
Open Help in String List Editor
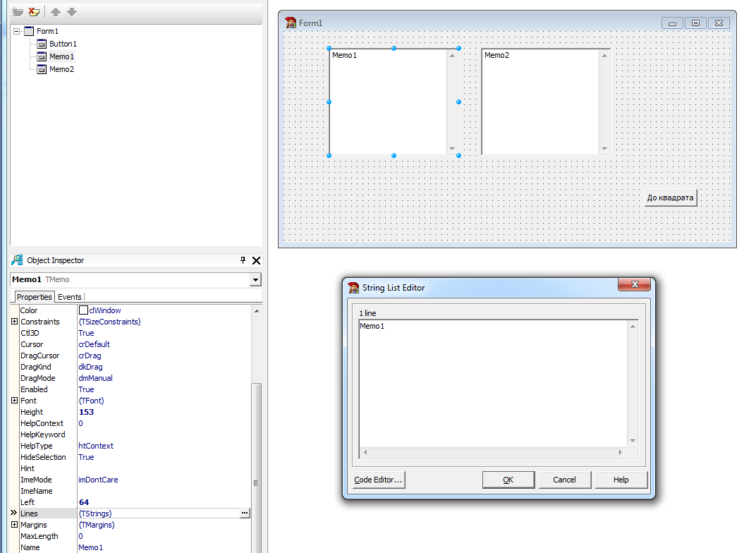[621, 480]
